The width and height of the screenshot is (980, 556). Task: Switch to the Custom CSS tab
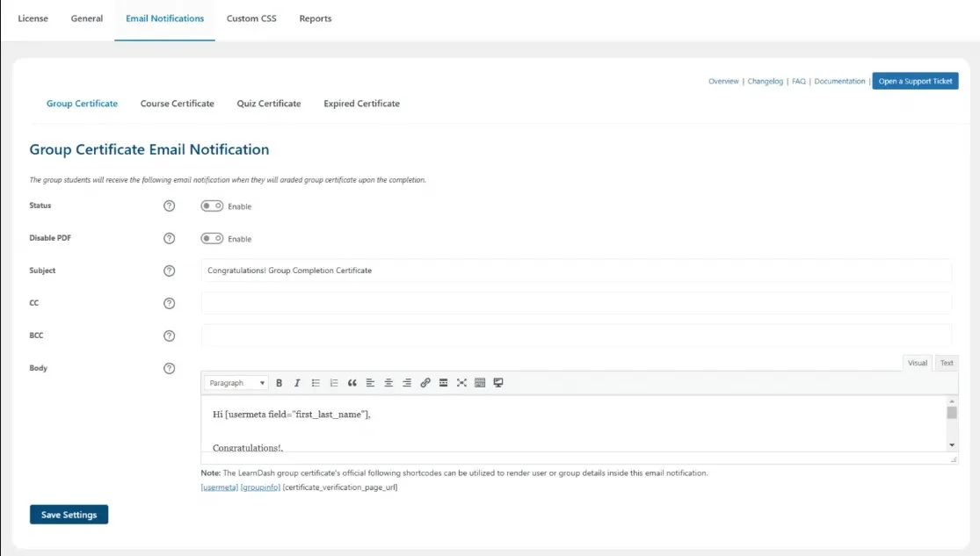click(251, 18)
